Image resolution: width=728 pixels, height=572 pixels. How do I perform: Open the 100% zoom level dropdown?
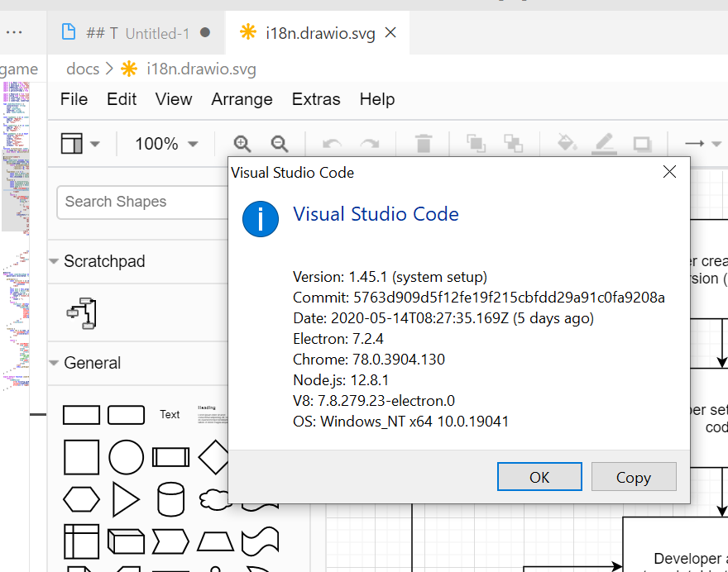[165, 143]
